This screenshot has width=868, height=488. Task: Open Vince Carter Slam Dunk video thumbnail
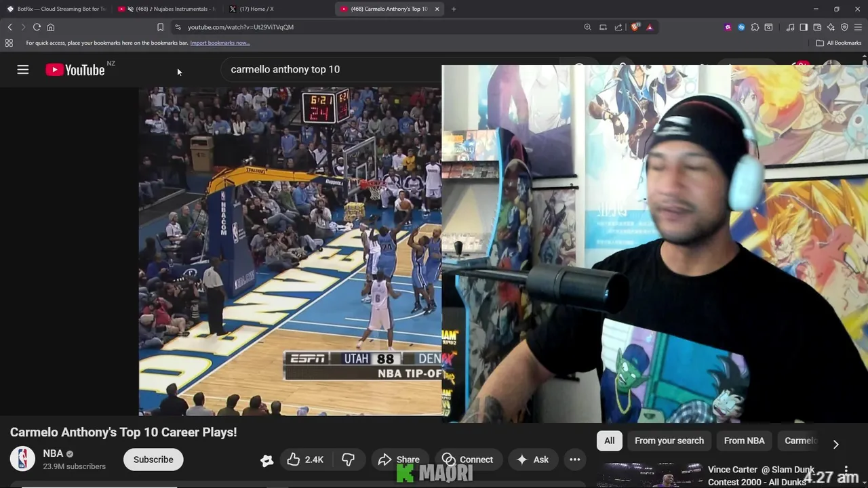650,475
